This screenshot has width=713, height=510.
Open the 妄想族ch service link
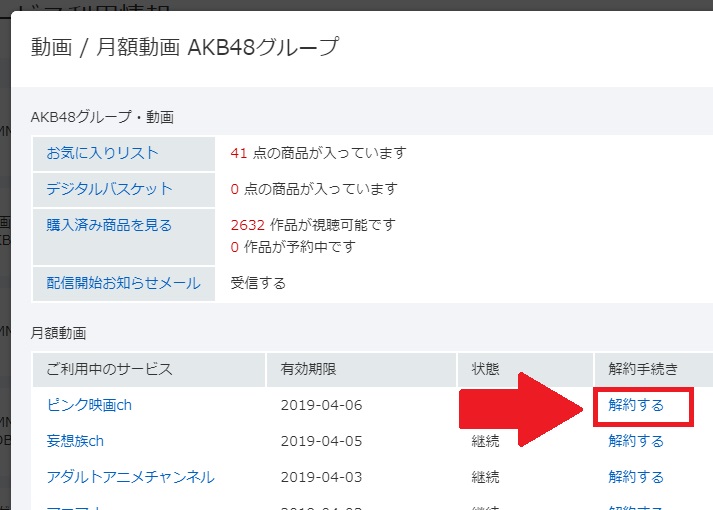(75, 441)
